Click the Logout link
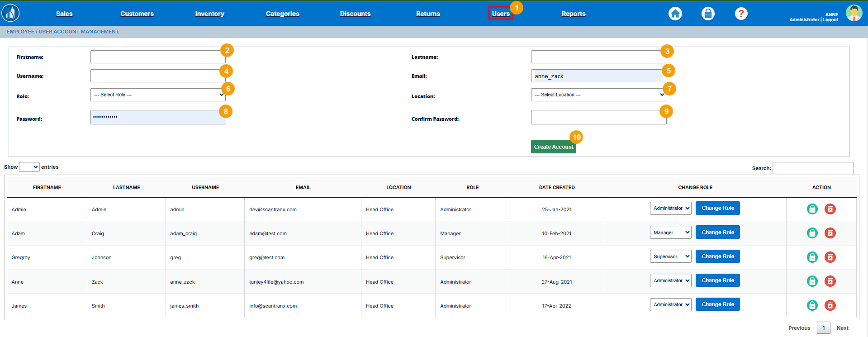Image resolution: width=868 pixels, height=337 pixels. 830,20
